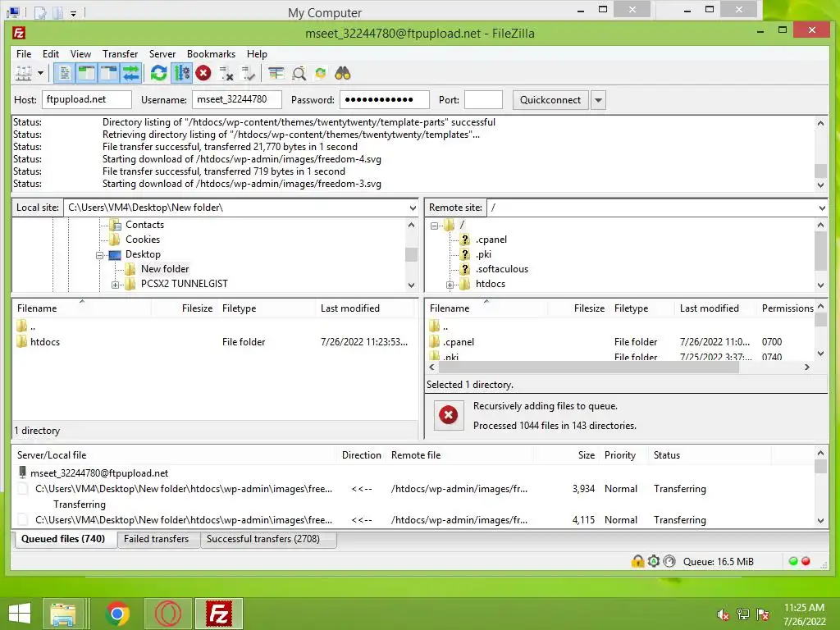
Task: Toggle directory comparison icon
Action: click(x=299, y=73)
